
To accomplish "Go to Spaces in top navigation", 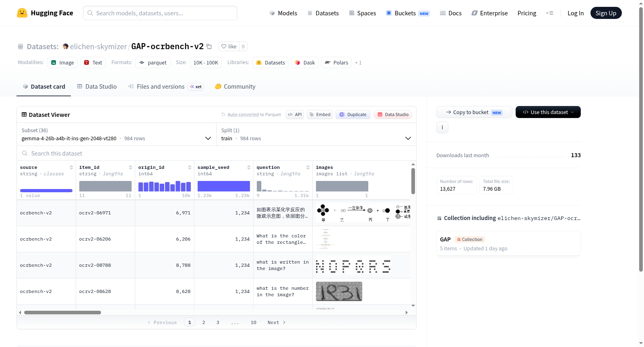I will [362, 13].
